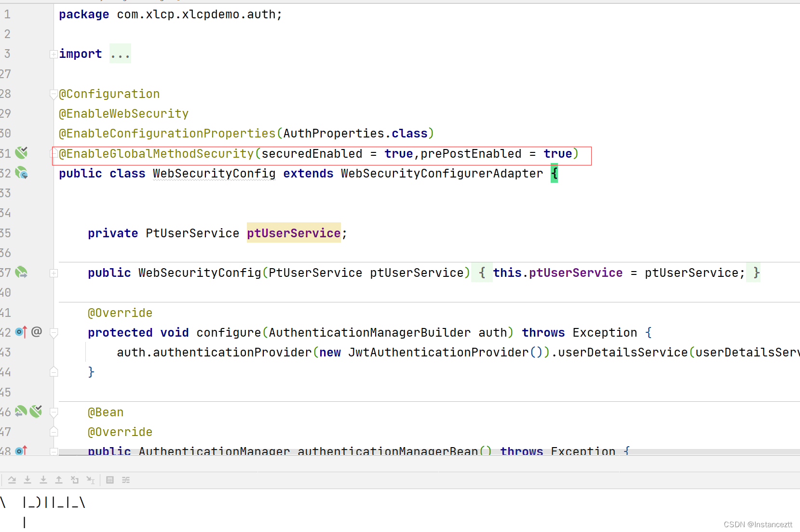The image size is (800, 532).
Task: Click the autowired dependencies gutter icon on line 37
Action: 21,273
